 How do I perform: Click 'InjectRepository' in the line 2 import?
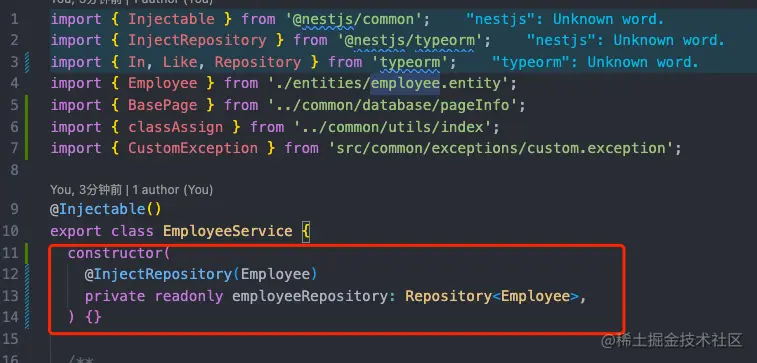point(197,40)
